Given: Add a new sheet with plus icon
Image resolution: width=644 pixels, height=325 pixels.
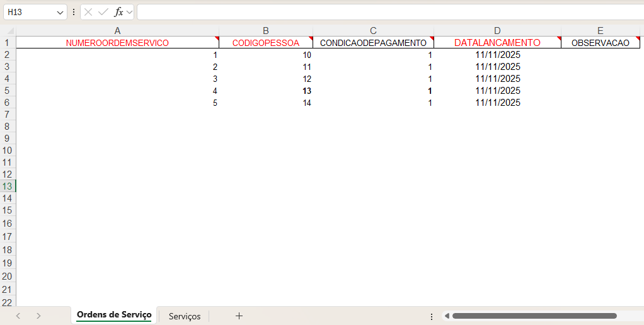Looking at the screenshot, I should coord(239,316).
